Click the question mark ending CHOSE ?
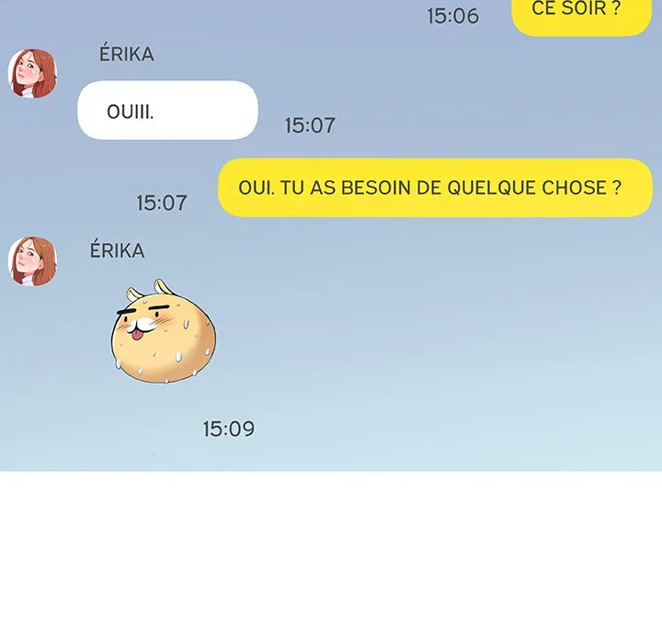Viewport: 662px width, 644px height. [616, 188]
